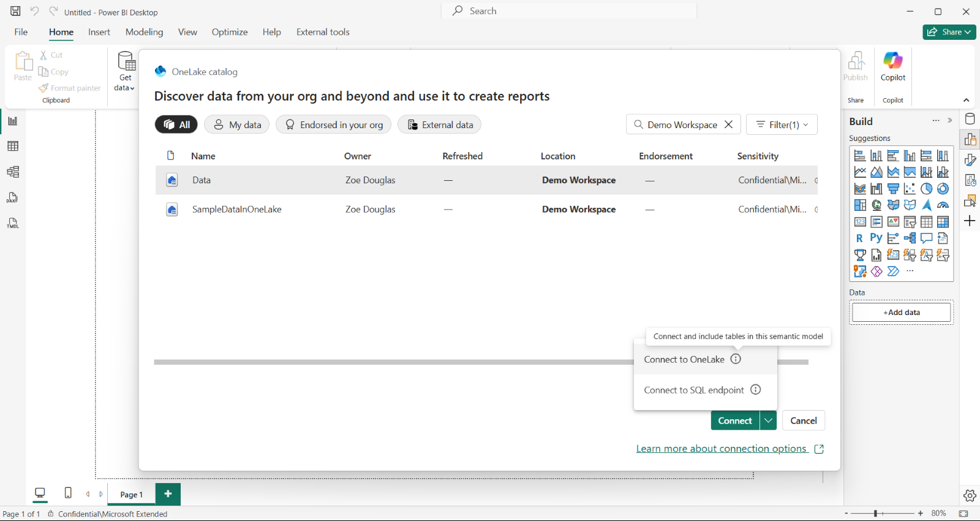Save the report with disk icon

point(15,12)
